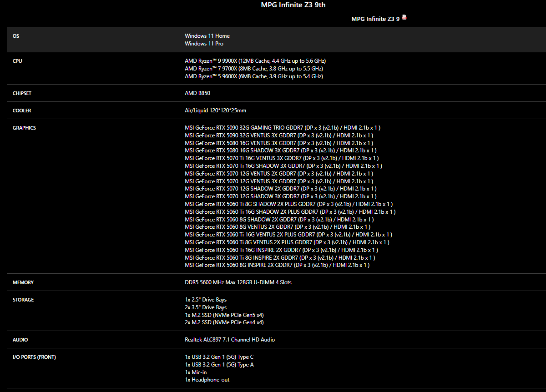
Task: Click the RTX 5090 32G GAMING TRIO line
Action: pyautogui.click(x=282, y=128)
